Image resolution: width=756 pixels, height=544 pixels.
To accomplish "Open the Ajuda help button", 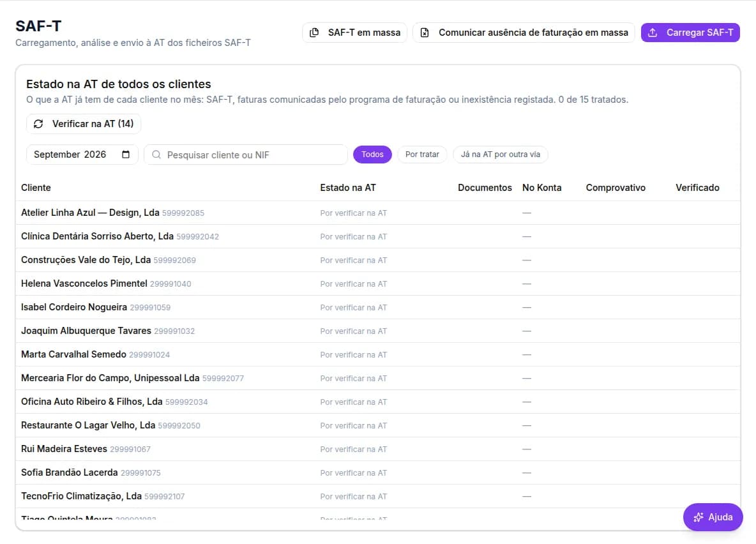I will pyautogui.click(x=713, y=517).
